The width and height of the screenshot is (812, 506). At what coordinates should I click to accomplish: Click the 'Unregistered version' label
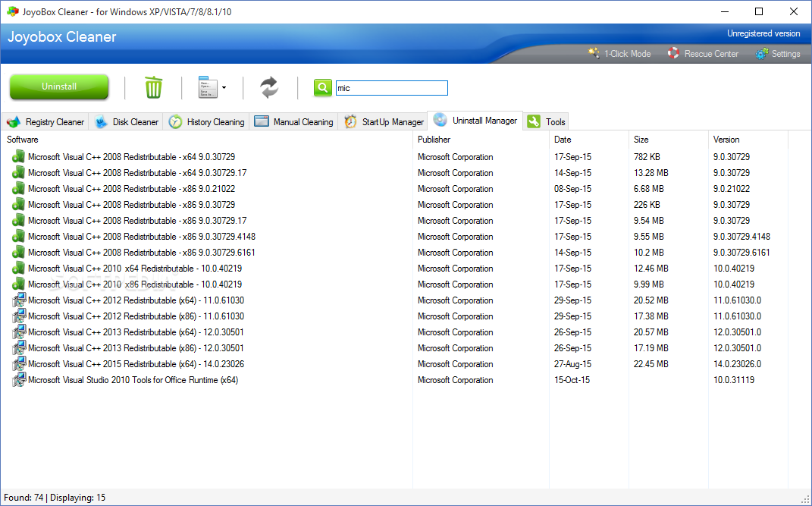763,33
